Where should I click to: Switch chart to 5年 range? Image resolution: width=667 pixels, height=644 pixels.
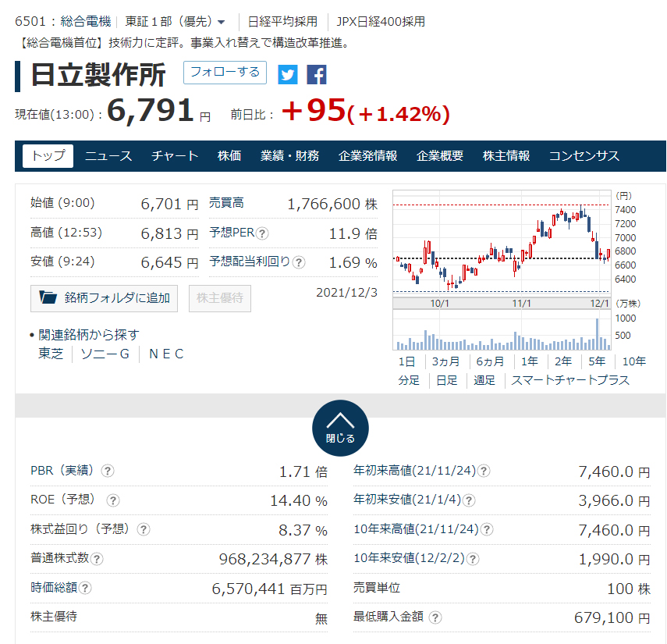pyautogui.click(x=597, y=361)
